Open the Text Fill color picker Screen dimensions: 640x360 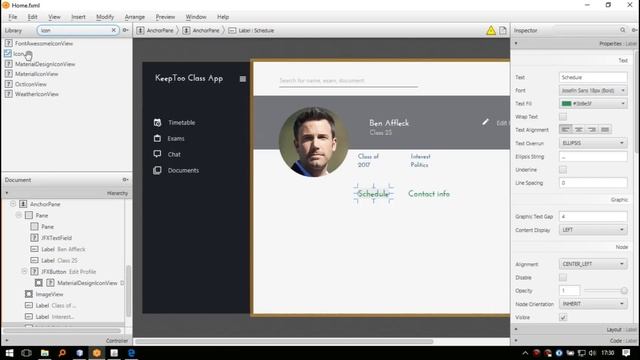click(593, 104)
